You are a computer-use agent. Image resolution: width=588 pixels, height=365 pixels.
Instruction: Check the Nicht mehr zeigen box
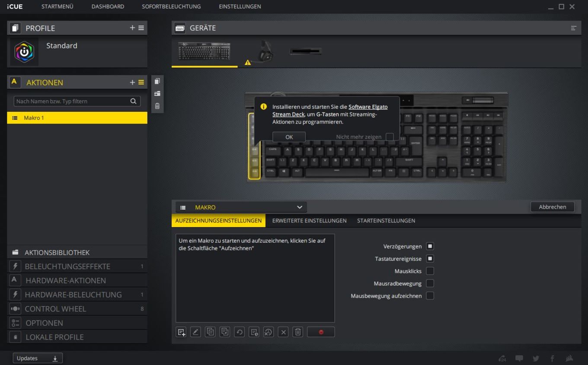[x=390, y=137]
